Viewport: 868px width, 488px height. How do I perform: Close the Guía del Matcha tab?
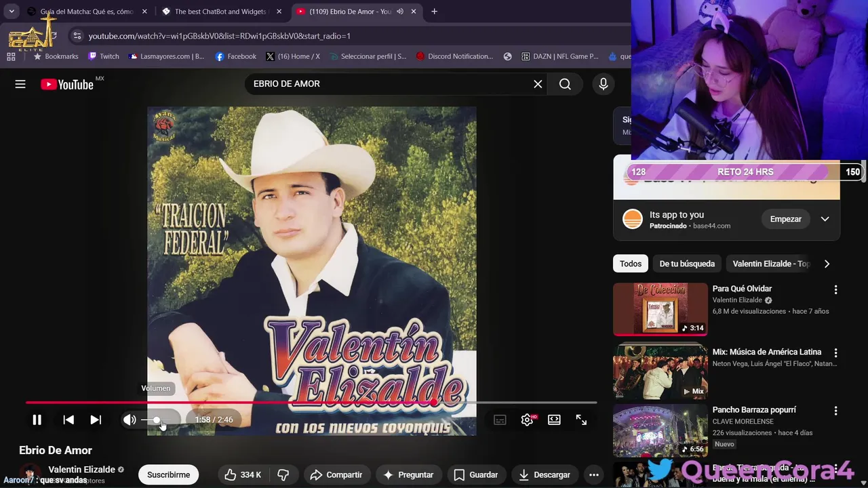tap(144, 12)
